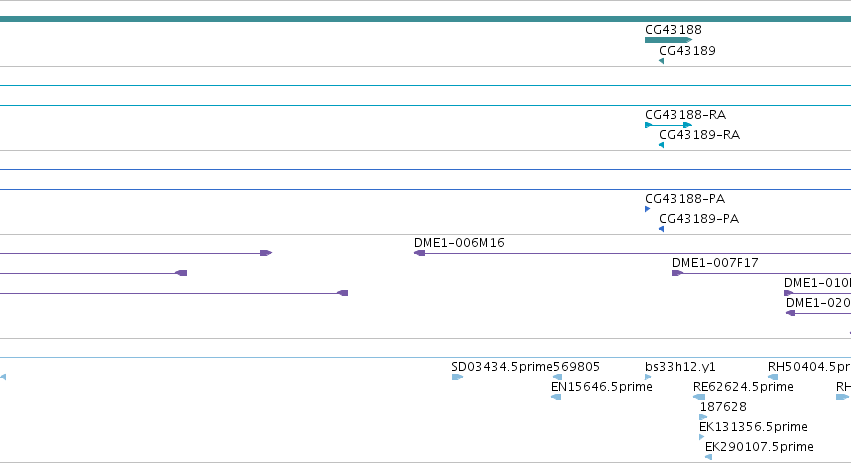
Task: Select the DME1-007F17 purple start marker
Action: pyautogui.click(x=677, y=273)
